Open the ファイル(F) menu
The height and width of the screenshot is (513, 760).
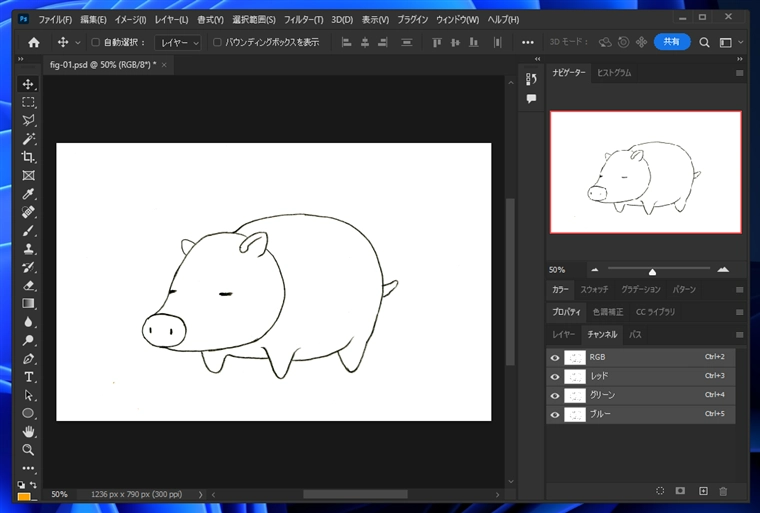[x=55, y=20]
